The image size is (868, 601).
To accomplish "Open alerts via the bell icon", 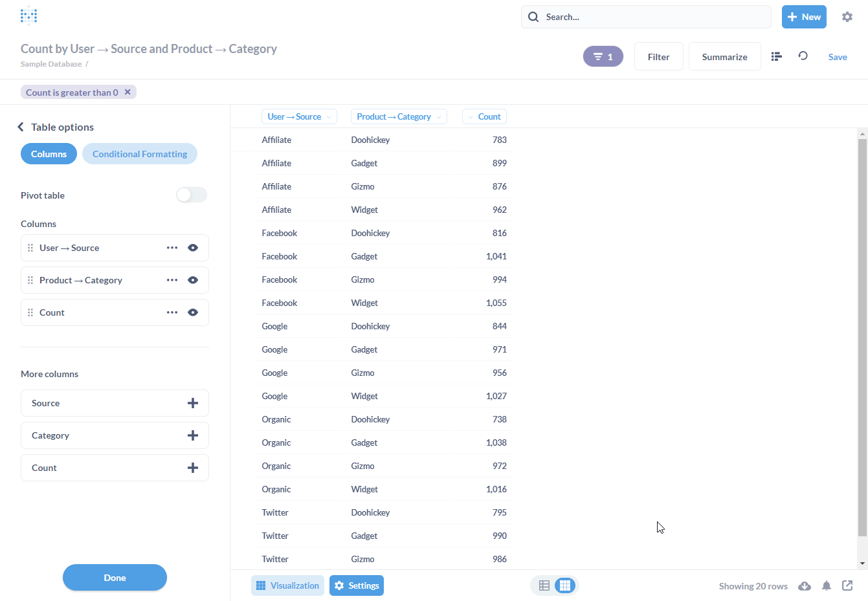I will pyautogui.click(x=827, y=585).
